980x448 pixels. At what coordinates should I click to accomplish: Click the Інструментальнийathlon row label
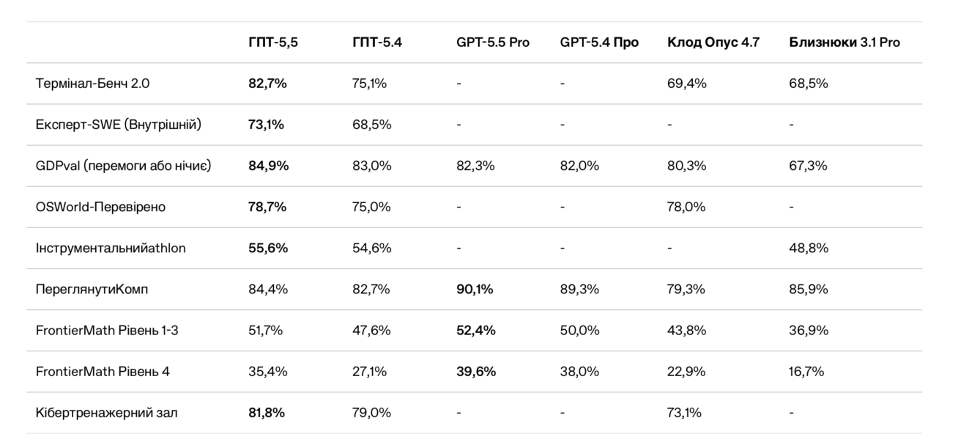pyautogui.click(x=111, y=248)
